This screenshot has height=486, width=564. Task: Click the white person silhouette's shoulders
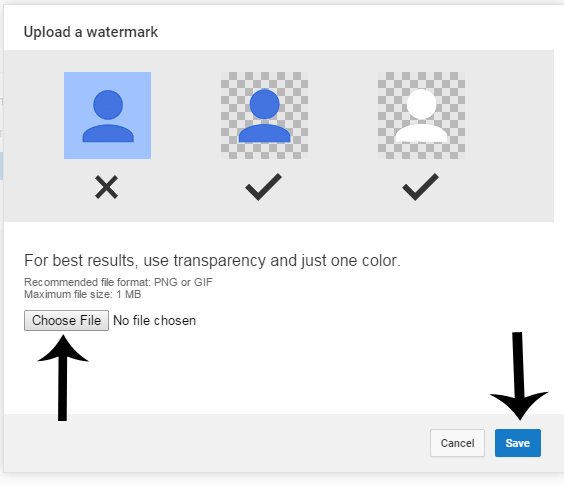click(x=421, y=133)
